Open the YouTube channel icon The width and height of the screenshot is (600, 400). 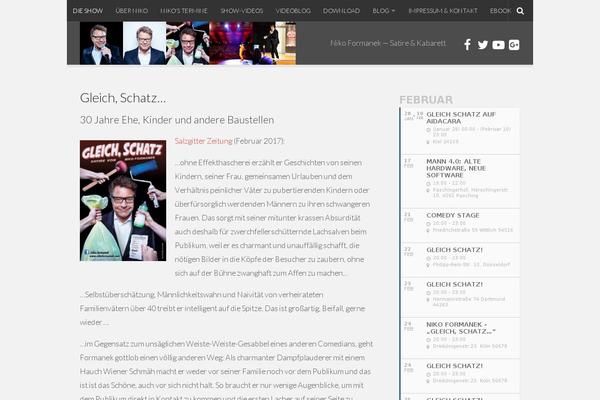[498, 45]
